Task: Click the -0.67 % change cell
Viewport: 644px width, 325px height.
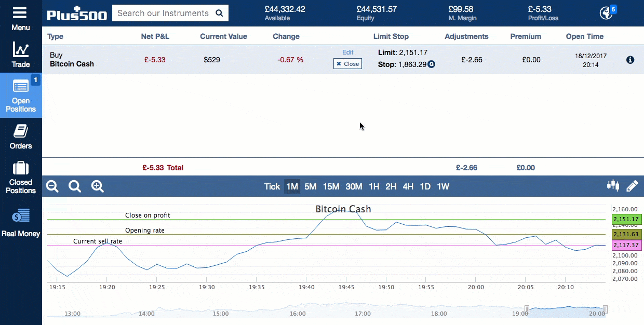Action: [290, 60]
